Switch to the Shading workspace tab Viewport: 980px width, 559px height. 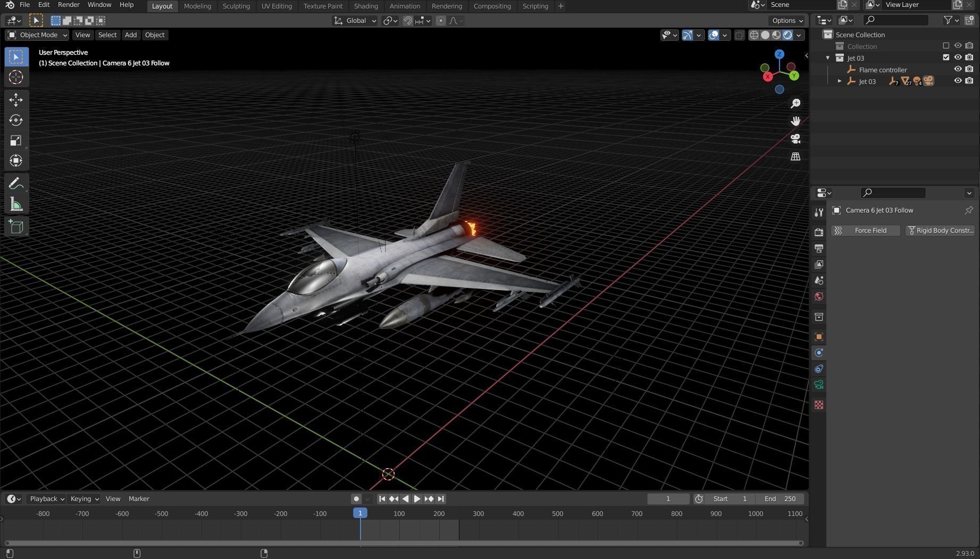(366, 6)
